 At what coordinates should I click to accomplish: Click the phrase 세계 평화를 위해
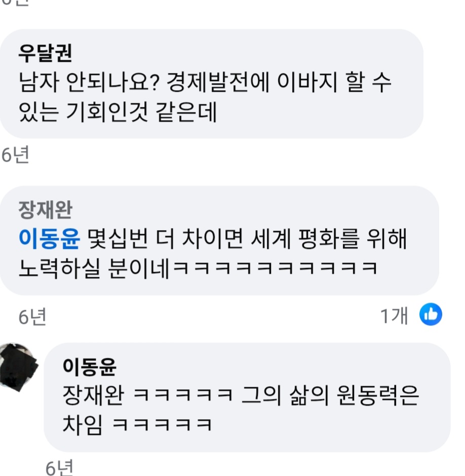click(x=329, y=239)
